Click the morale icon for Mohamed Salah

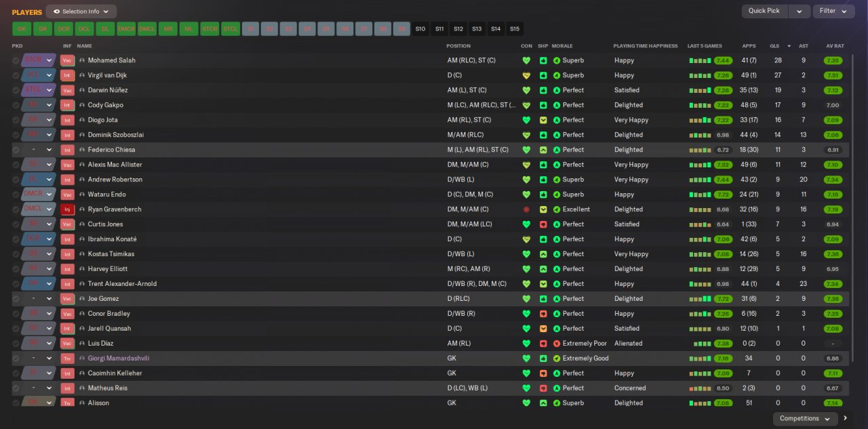point(557,60)
